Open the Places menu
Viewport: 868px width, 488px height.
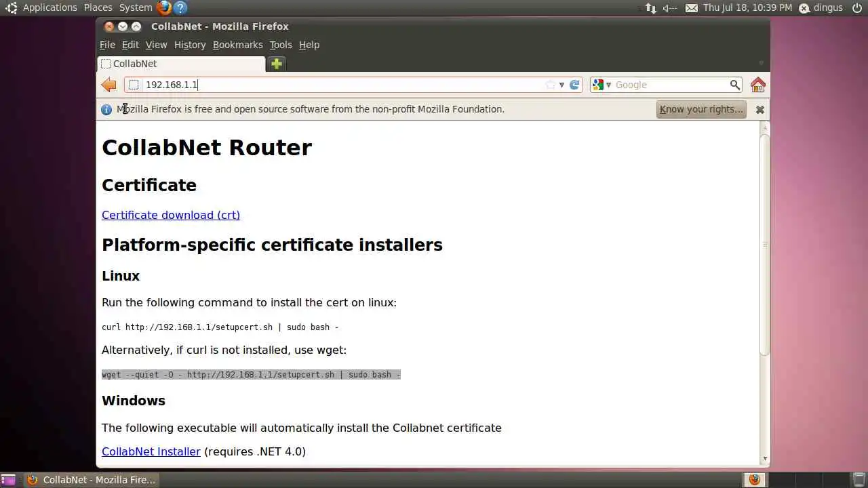tap(98, 8)
